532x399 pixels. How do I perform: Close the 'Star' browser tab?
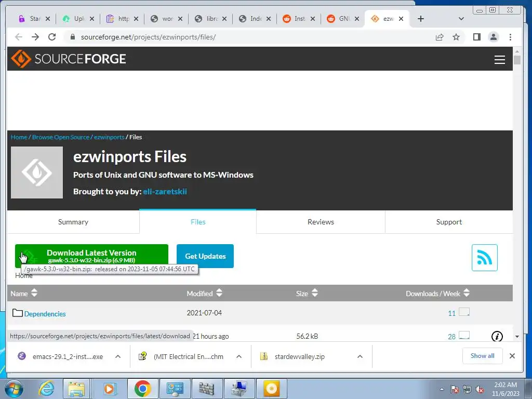click(x=48, y=19)
